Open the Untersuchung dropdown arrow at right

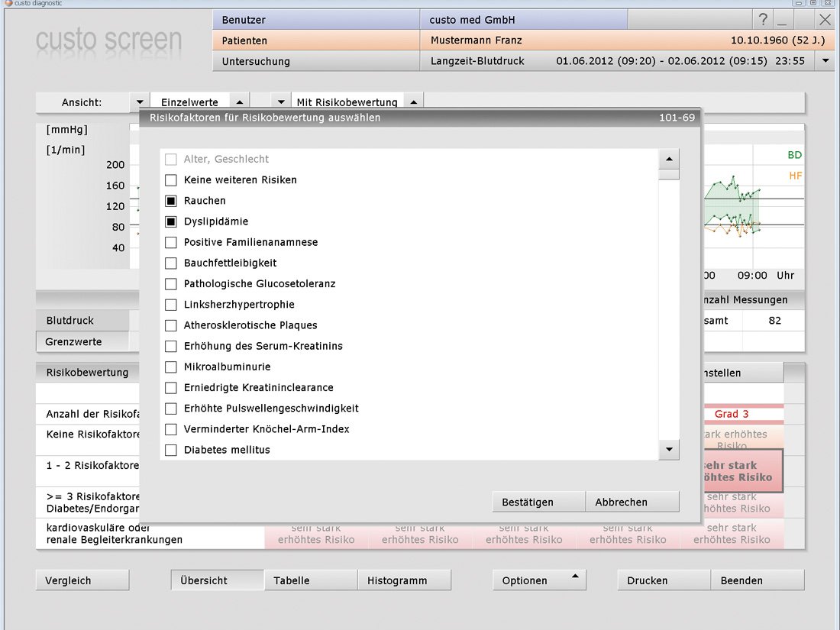pos(824,61)
